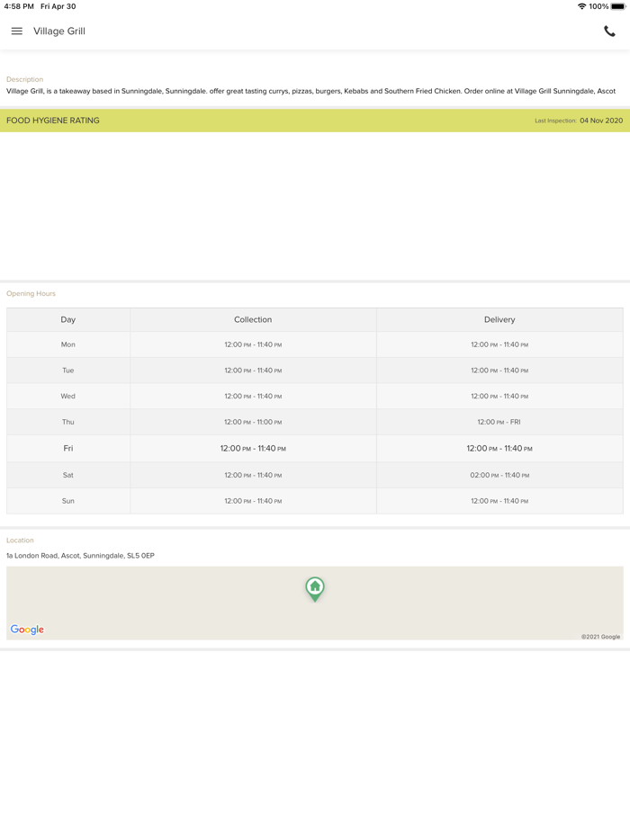
Task: Tap Friday's delivery hours cell
Action: 499,449
